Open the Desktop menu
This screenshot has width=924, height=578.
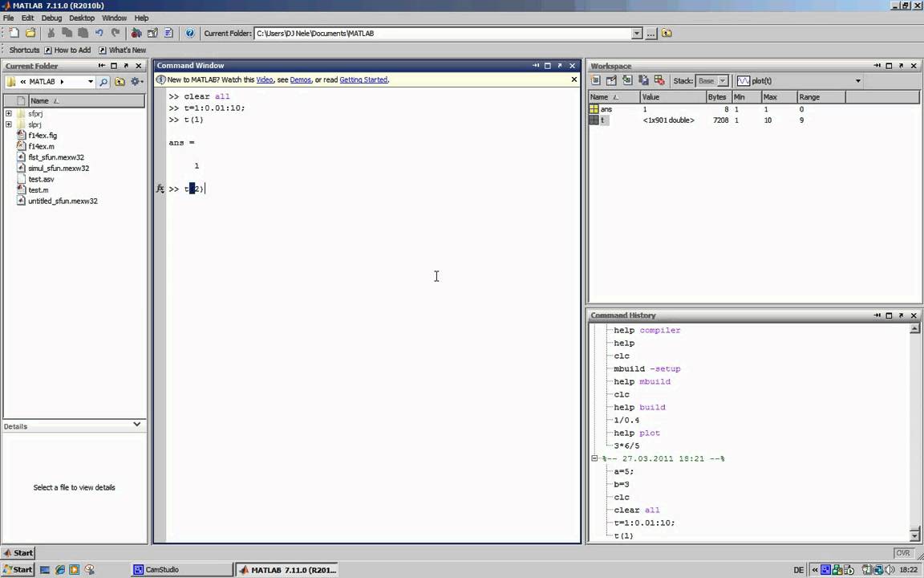(81, 18)
